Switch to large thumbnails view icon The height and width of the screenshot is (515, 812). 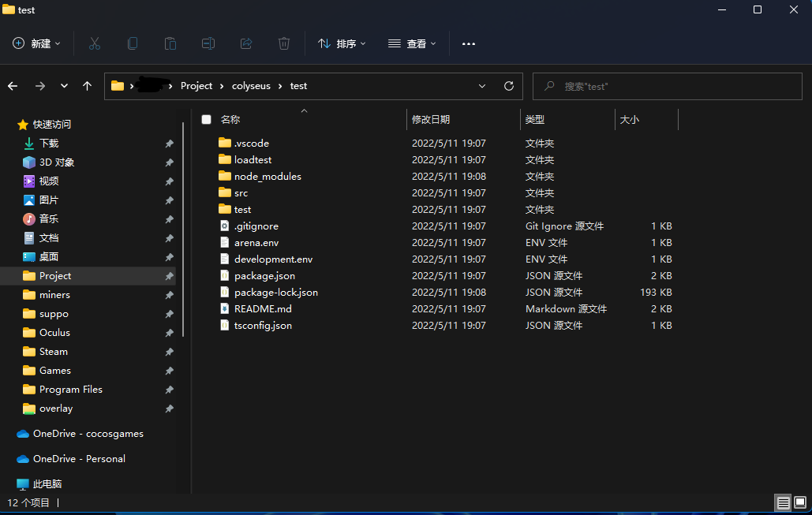(800, 502)
